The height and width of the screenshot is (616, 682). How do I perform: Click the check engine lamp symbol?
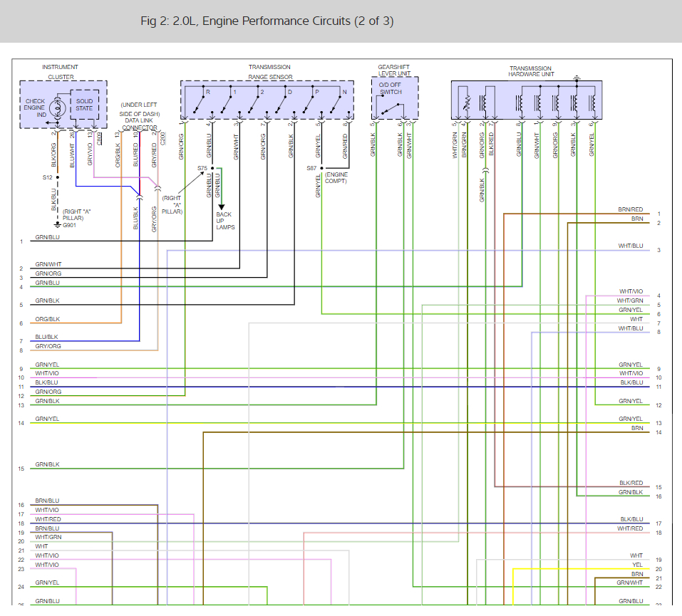pyautogui.click(x=58, y=108)
